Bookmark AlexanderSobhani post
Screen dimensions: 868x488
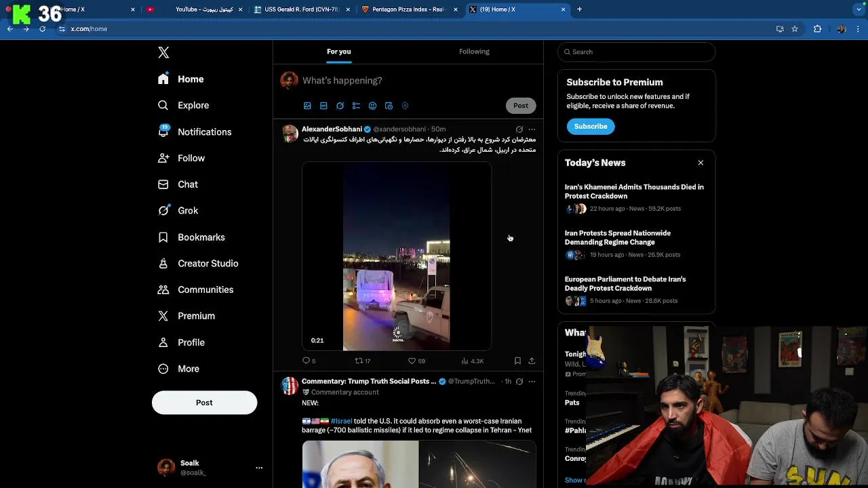517,361
